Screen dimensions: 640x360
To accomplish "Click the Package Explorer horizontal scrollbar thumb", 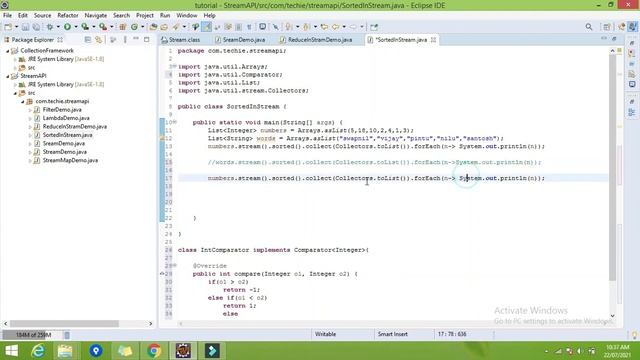I will pyautogui.click(x=64, y=324).
